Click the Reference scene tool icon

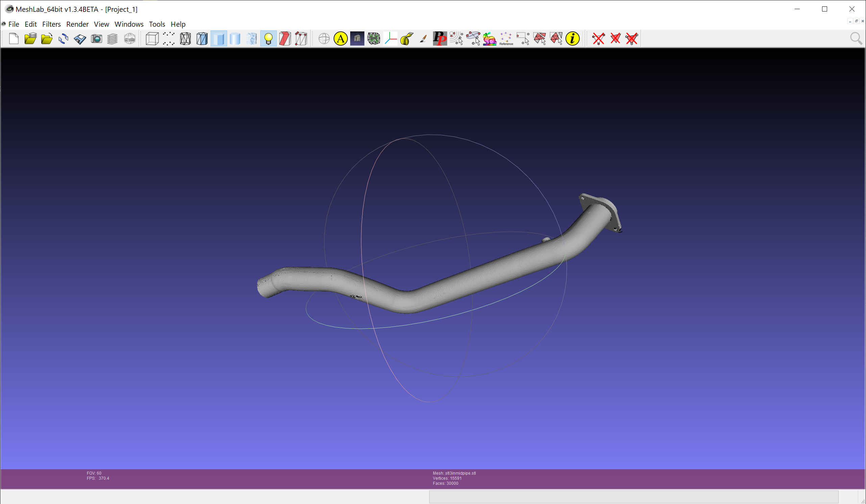tap(506, 39)
